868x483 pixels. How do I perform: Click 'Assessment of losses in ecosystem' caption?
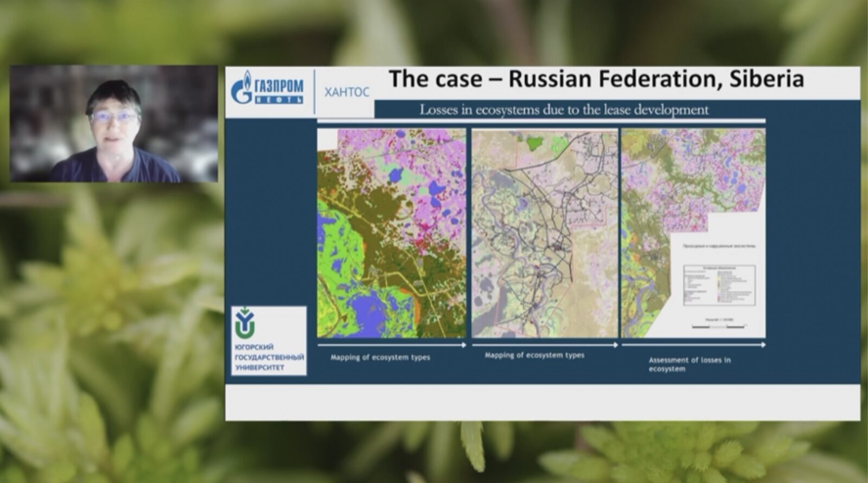(689, 364)
